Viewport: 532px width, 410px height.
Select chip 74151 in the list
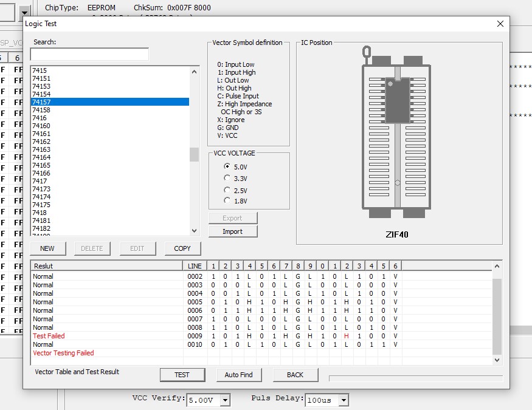click(110, 78)
